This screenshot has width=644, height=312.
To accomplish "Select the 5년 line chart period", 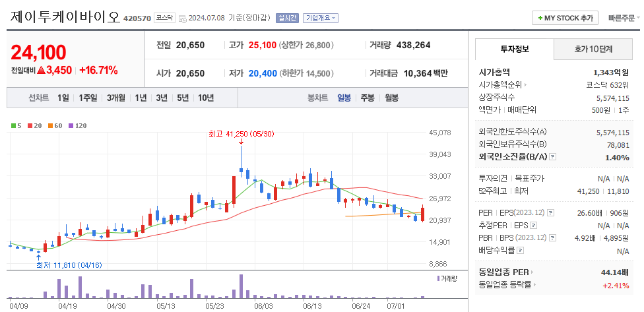I will 183,98.
